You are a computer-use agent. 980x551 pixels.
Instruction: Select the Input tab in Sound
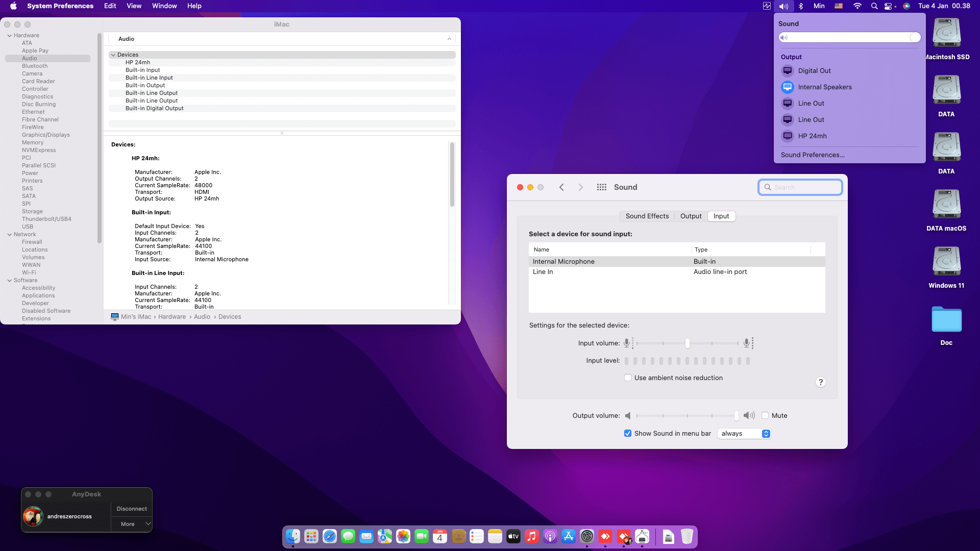tap(721, 216)
